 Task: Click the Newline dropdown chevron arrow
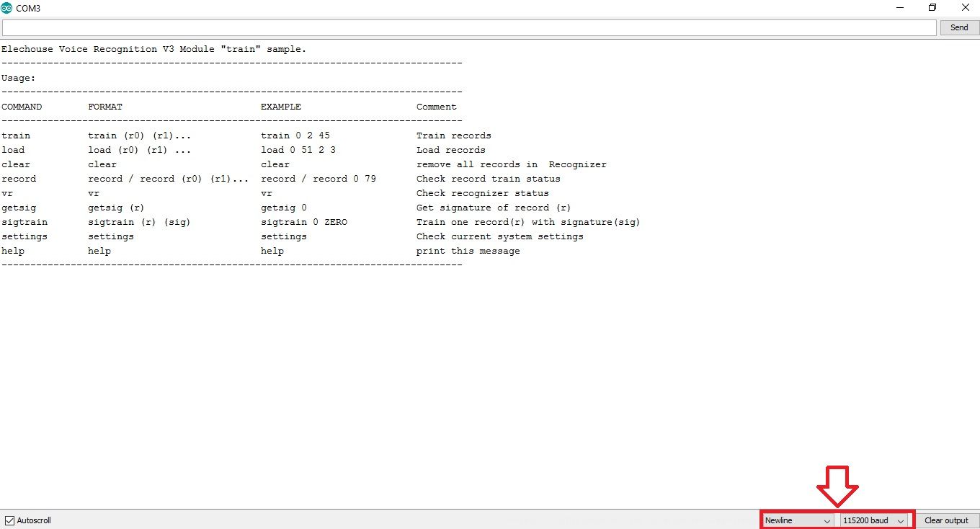[x=827, y=520]
